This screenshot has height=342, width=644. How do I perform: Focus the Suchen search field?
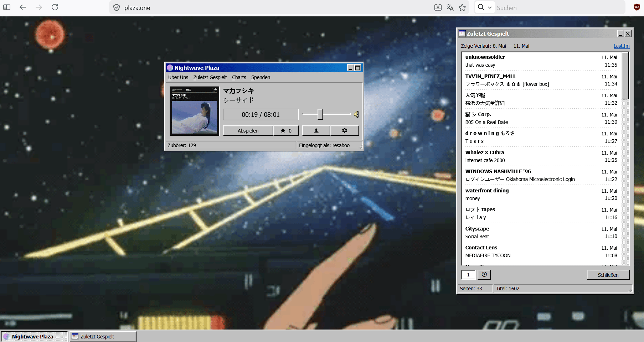[560, 7]
